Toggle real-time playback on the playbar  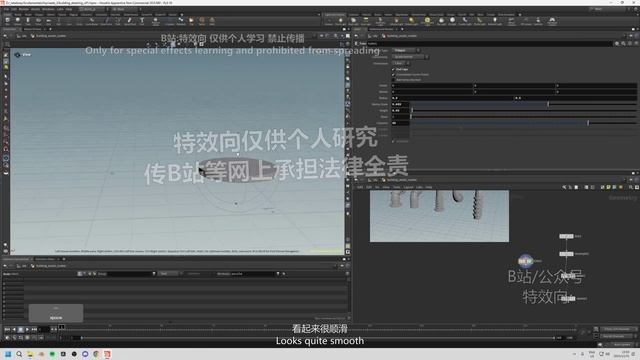tap(7, 338)
